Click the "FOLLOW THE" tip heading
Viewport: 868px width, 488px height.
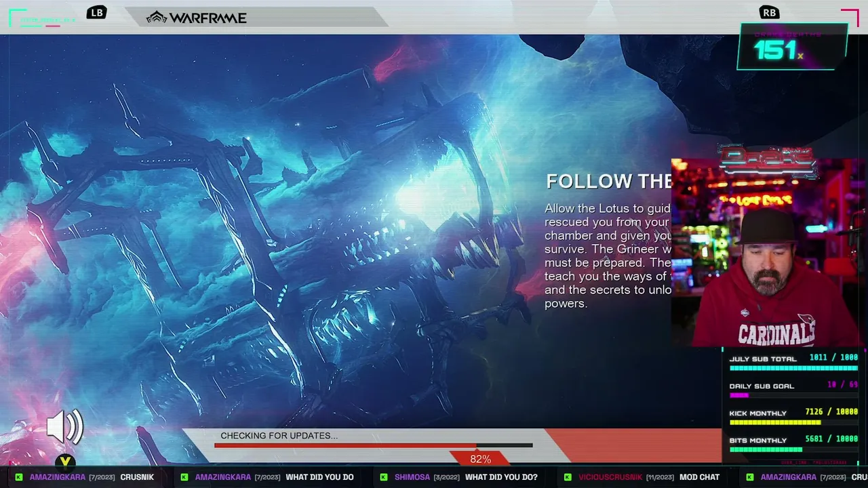[608, 182]
